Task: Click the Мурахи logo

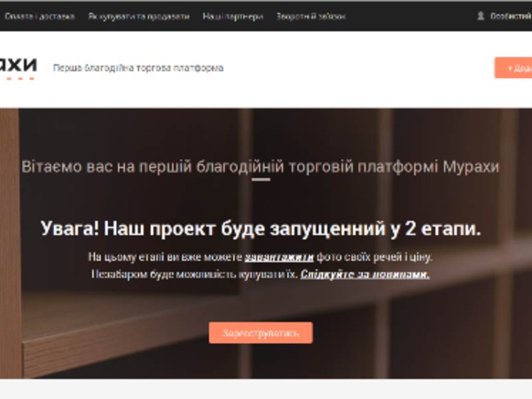Action: (x=18, y=64)
